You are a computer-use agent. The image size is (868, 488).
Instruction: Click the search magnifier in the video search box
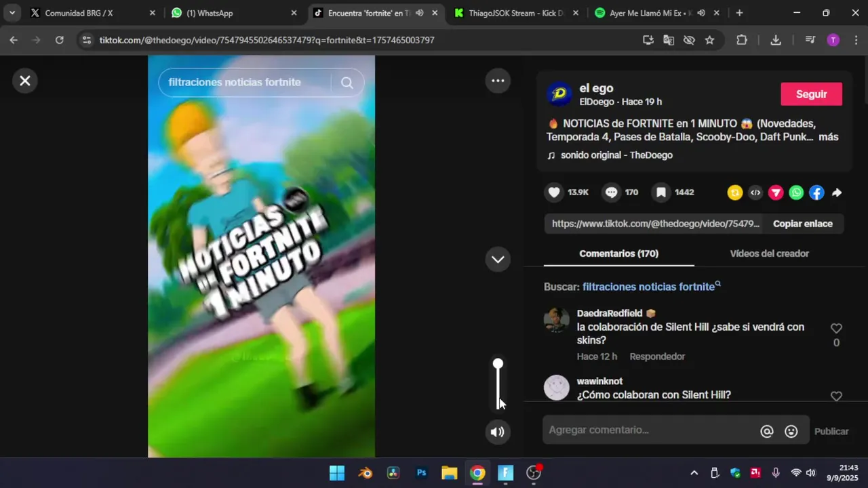coord(347,83)
